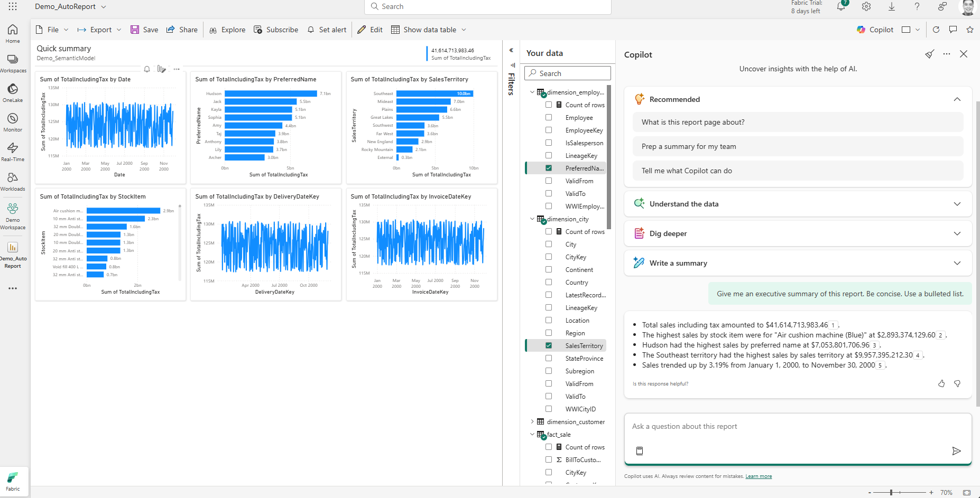Check the Continent field checkbox
The image size is (980, 498).
click(x=549, y=269)
